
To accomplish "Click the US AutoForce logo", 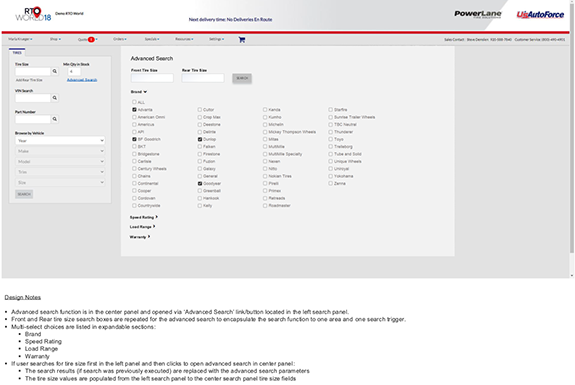I will [540, 15].
